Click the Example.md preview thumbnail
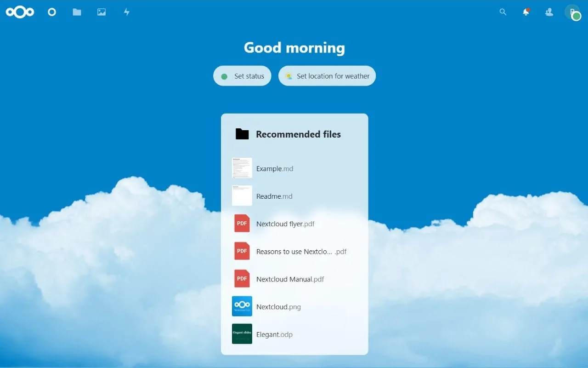588x368 pixels. [x=242, y=168]
